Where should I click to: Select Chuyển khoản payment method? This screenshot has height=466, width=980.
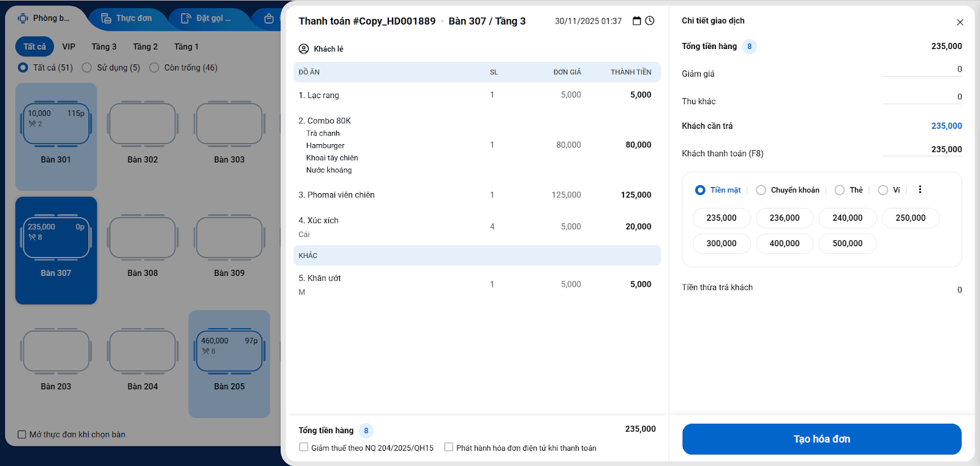click(761, 190)
